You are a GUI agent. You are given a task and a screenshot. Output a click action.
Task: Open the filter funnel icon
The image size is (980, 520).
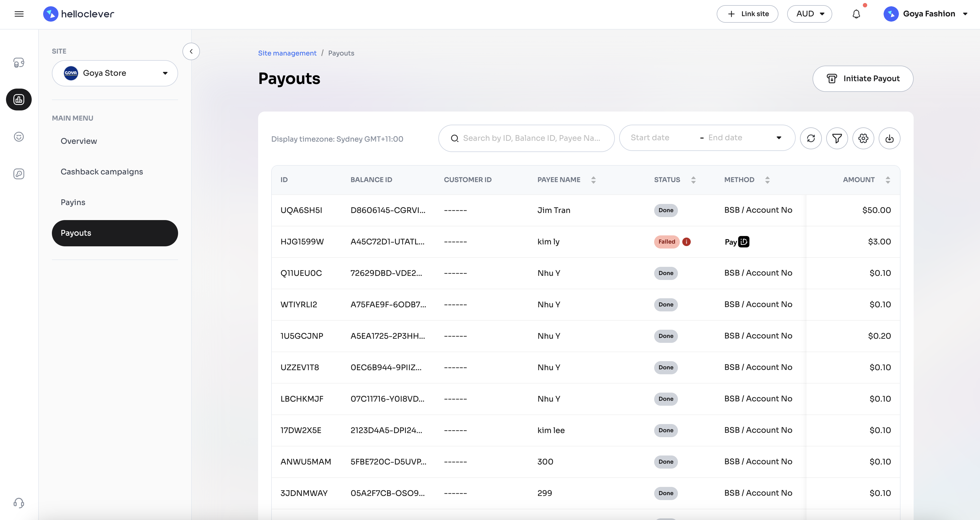click(837, 138)
